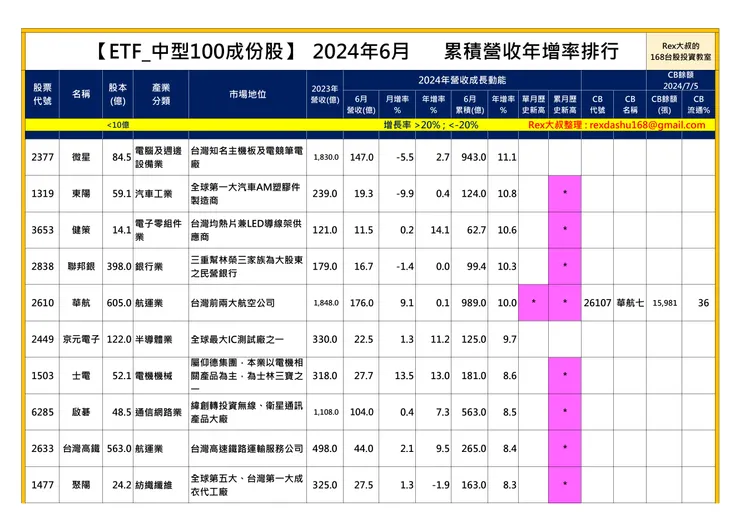Click the 增長率 >20% ; <-20% legend text

point(431,125)
